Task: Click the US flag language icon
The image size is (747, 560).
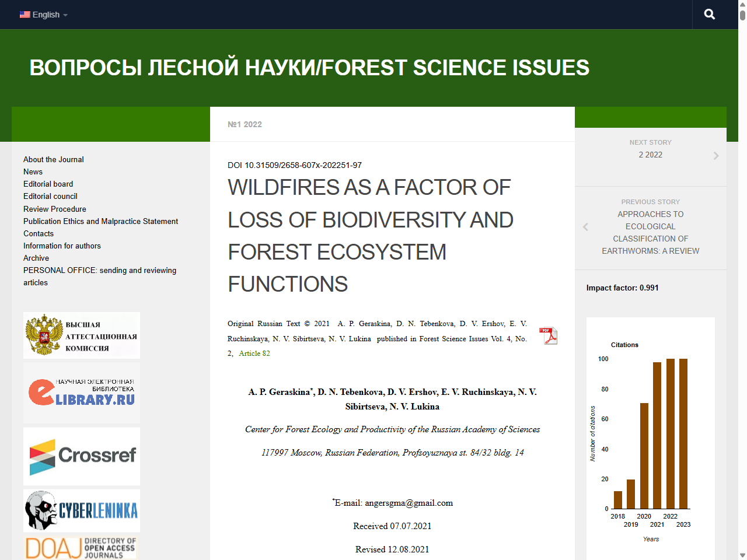Action: [x=25, y=14]
